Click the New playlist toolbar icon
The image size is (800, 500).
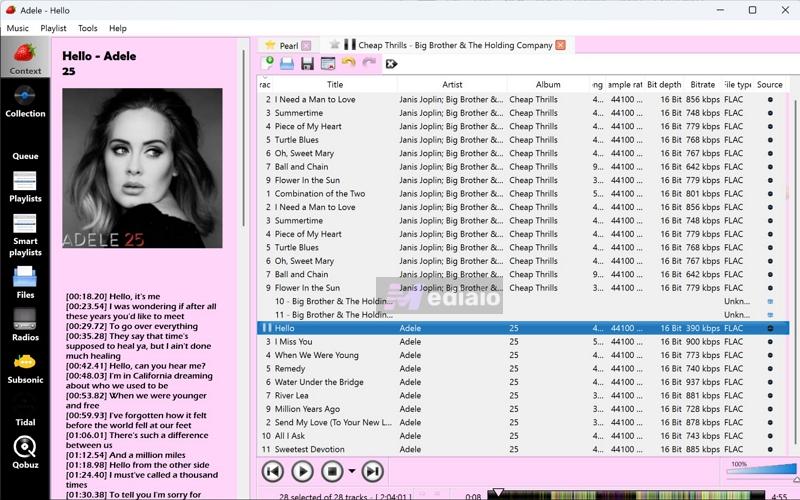pos(267,63)
